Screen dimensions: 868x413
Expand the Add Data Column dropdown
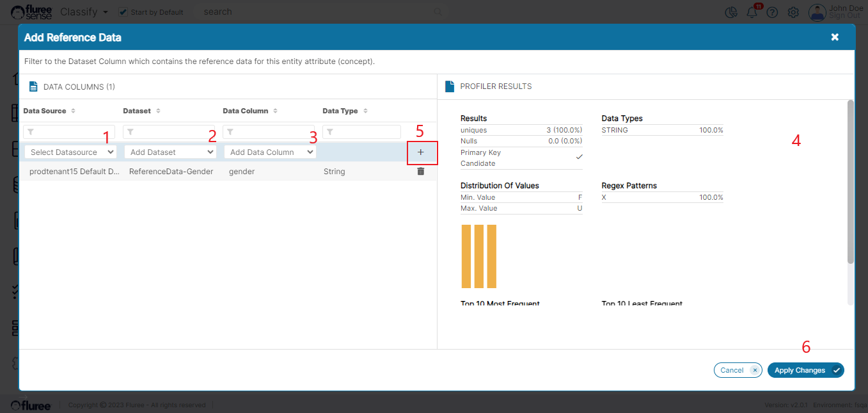271,152
